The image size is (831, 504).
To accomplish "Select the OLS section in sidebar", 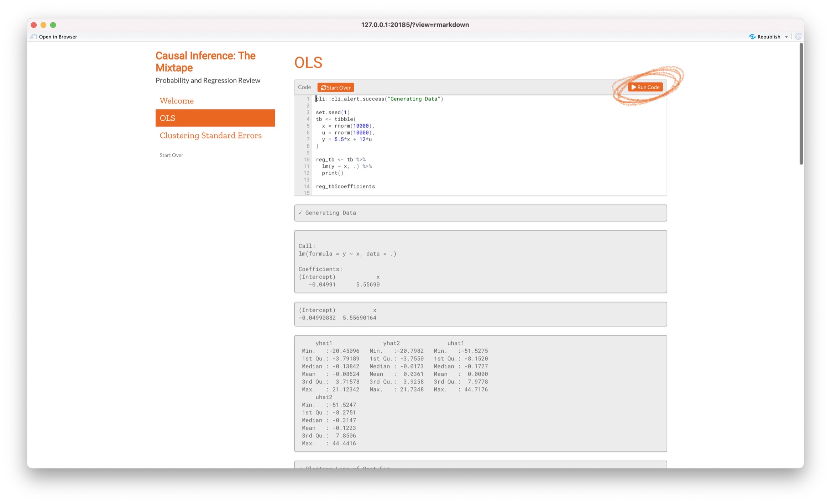I will [x=215, y=118].
